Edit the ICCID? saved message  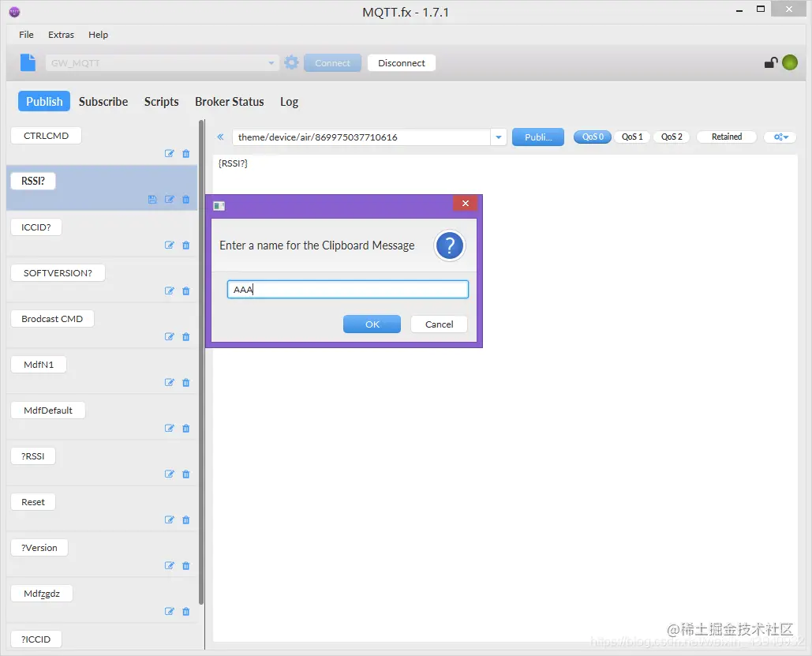(x=170, y=245)
